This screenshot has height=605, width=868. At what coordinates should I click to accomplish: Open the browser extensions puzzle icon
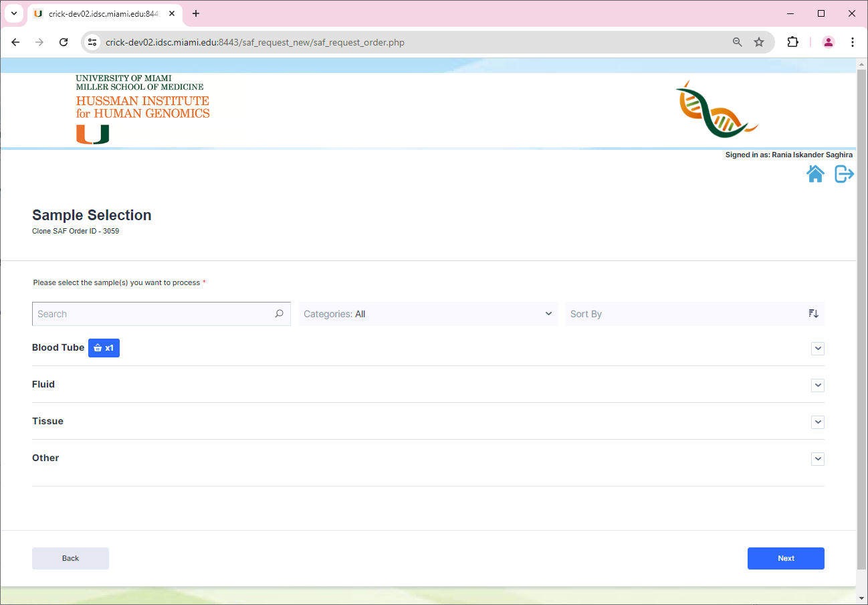tap(792, 41)
